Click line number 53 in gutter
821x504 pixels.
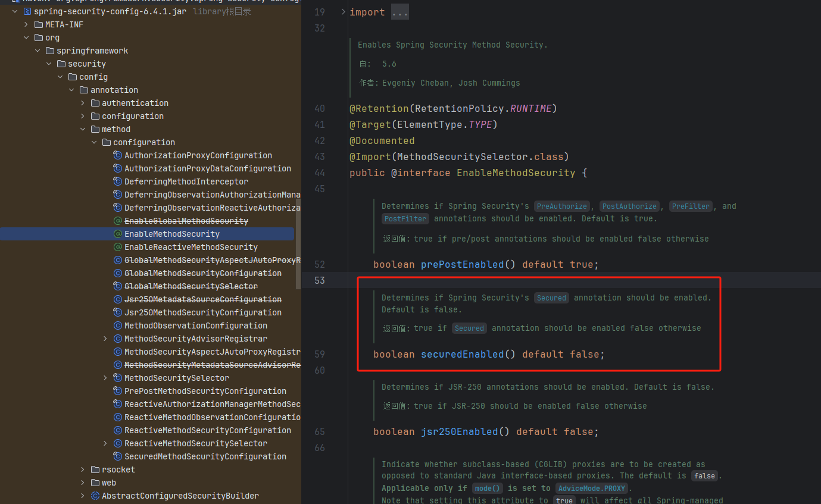(x=320, y=280)
